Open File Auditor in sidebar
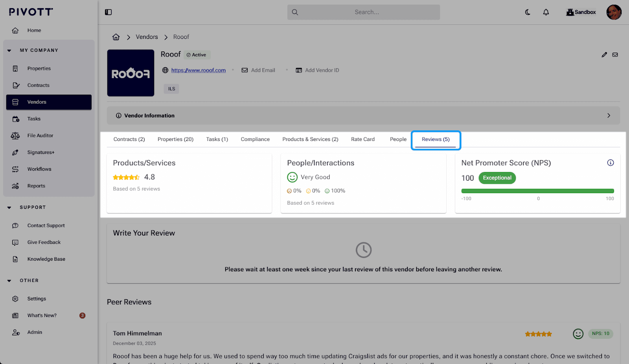The image size is (629, 364). [x=49, y=135]
